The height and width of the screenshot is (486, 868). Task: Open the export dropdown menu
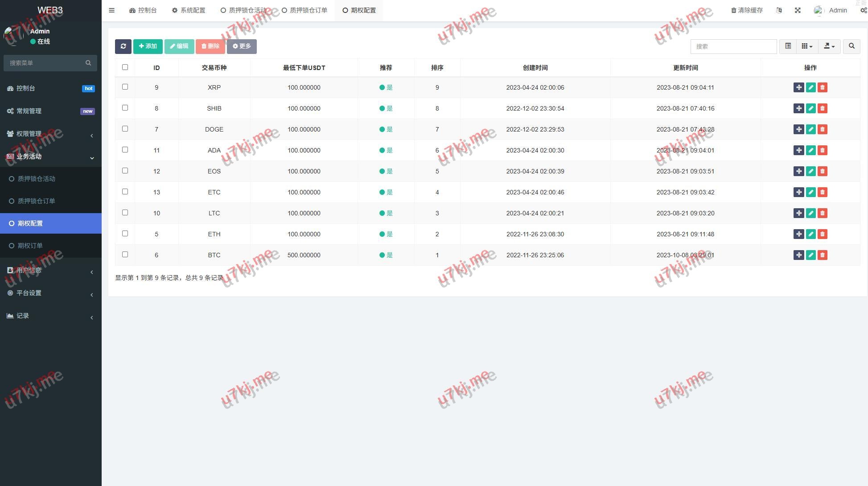[x=829, y=46]
